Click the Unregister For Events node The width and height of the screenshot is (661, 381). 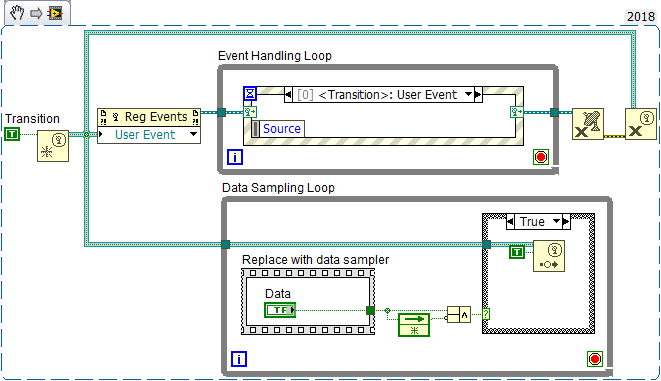click(x=588, y=124)
